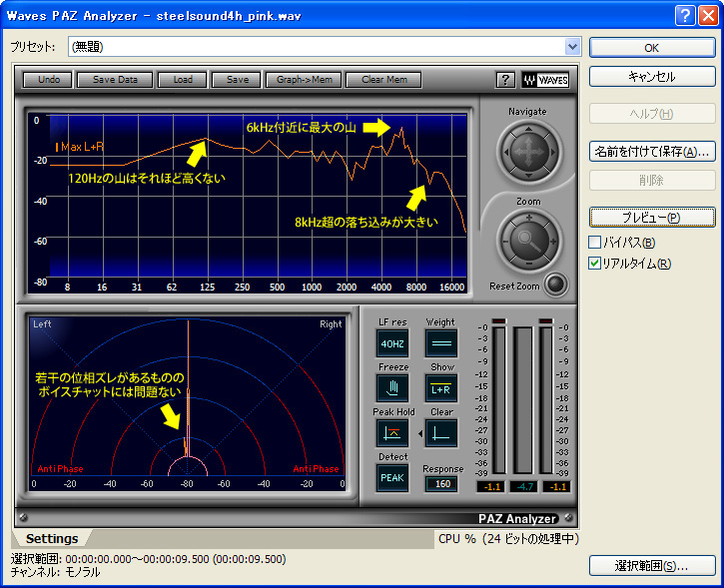Image resolution: width=724 pixels, height=588 pixels.
Task: Enable the バイパス checkbox
Action: click(x=595, y=243)
